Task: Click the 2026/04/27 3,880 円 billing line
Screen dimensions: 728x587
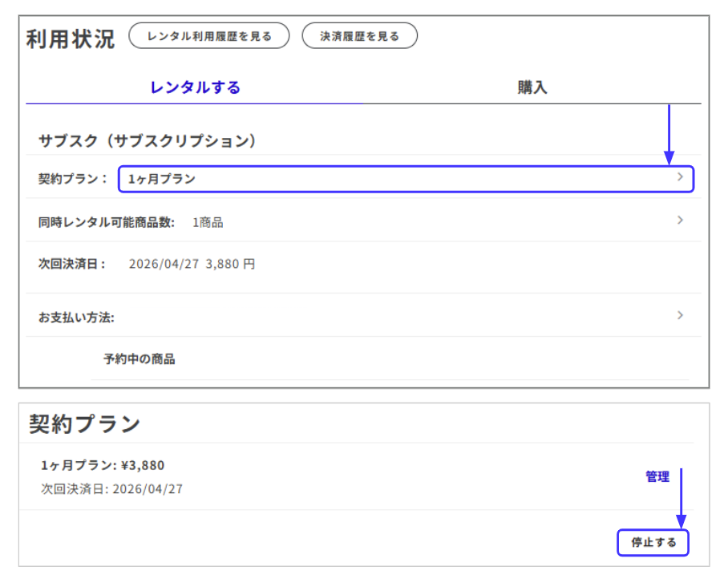Action: tap(192, 264)
